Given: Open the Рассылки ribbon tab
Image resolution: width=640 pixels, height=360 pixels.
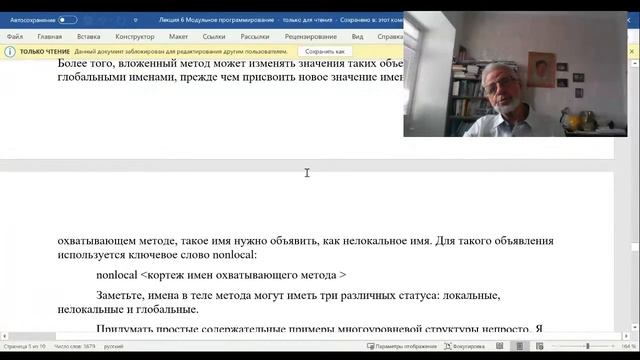Looking at the screenshot, I should [255, 36].
